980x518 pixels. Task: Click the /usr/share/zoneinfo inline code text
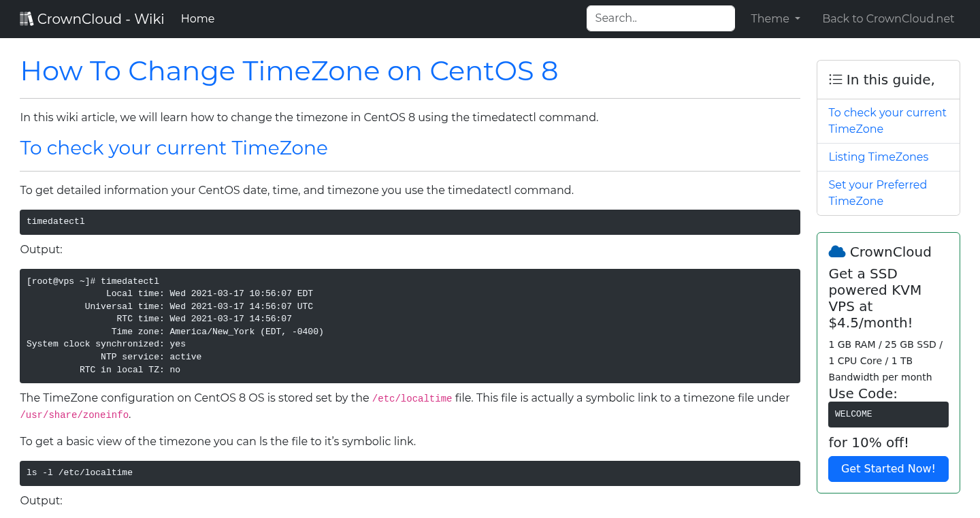coord(74,414)
